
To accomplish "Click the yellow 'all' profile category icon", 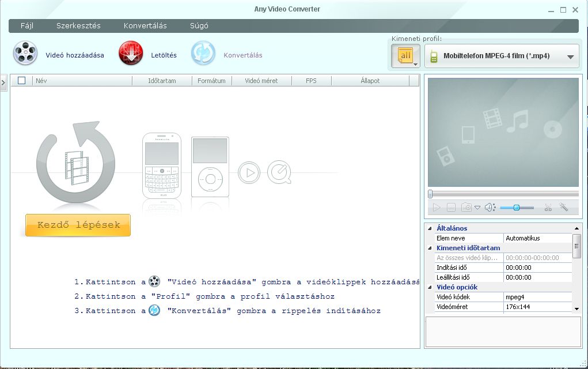I will 405,56.
